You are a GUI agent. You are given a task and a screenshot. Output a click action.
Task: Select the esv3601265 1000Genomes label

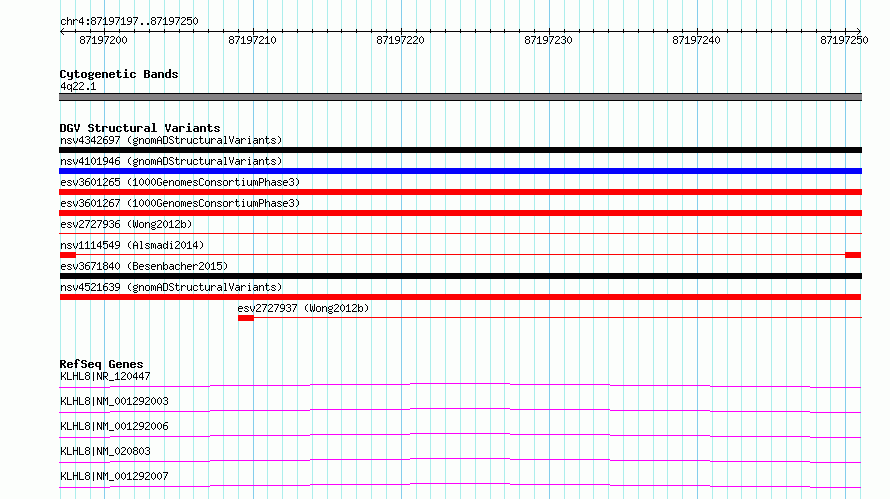(x=180, y=182)
